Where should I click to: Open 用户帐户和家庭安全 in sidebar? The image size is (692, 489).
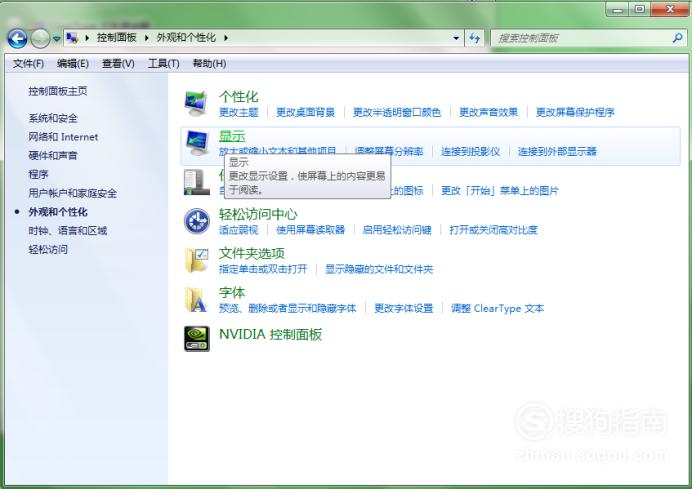click(73, 193)
